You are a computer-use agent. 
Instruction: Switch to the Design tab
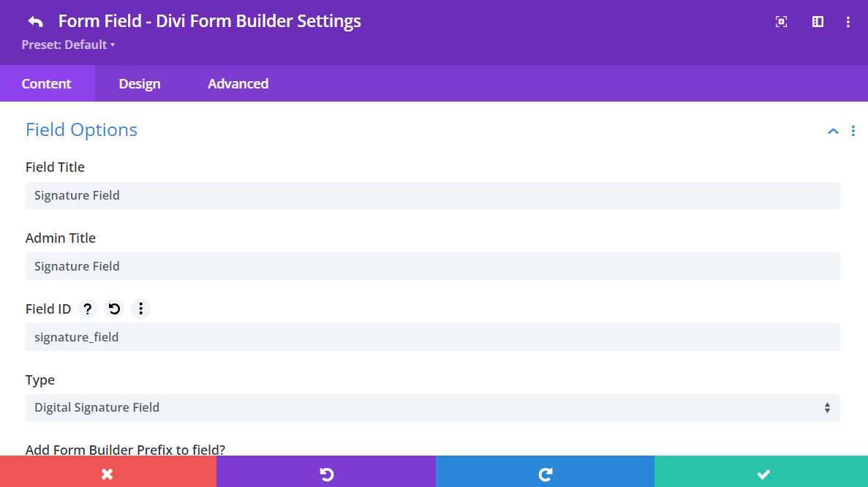coord(139,83)
